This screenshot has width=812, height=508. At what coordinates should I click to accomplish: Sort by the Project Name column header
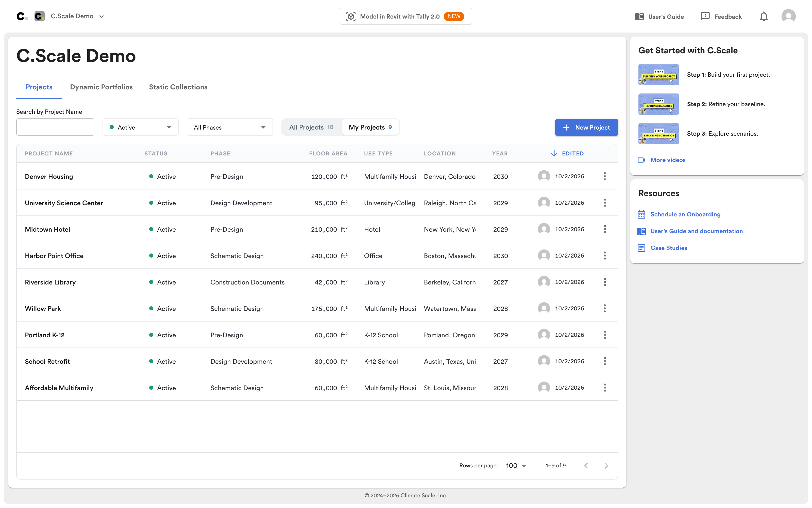(49, 153)
